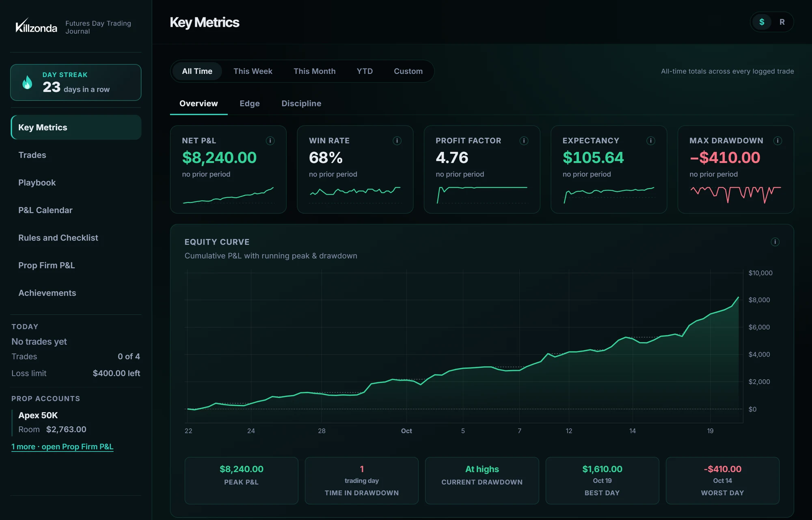
Task: Open Key Metrics in the sidebar
Action: [x=76, y=127]
